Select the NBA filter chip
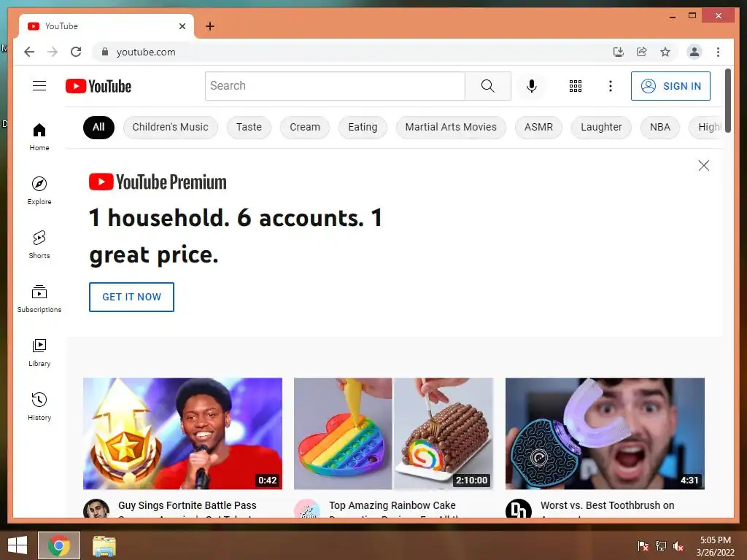 click(x=659, y=127)
